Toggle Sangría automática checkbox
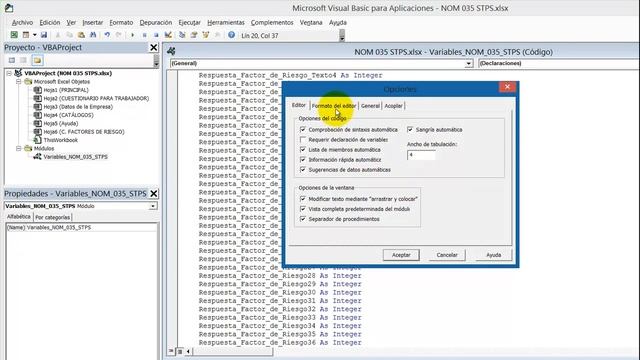Viewport: 640px width, 360px height. point(410,129)
